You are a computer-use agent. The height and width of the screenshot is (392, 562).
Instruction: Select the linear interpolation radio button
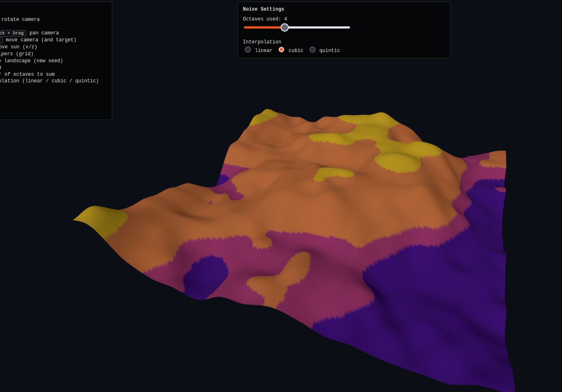248,50
